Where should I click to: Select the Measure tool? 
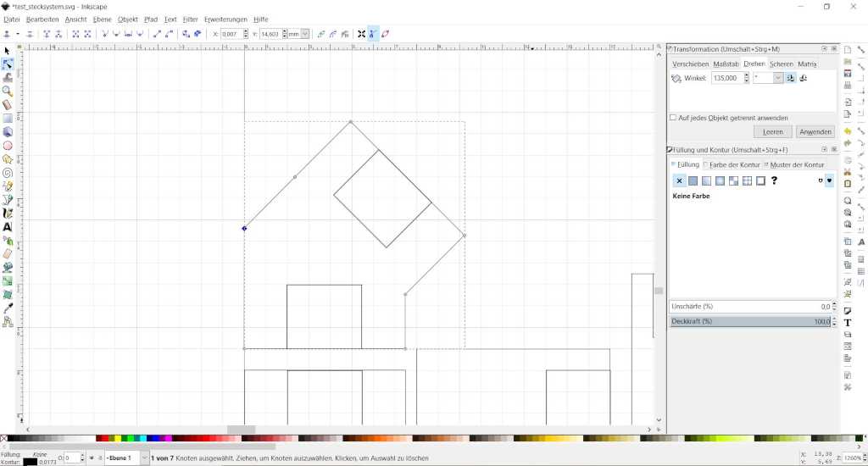(7, 104)
